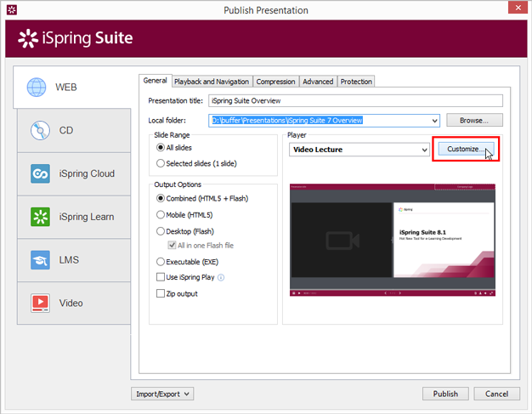Select the iSpring Learn label
This screenshot has height=414, width=532.
click(87, 217)
